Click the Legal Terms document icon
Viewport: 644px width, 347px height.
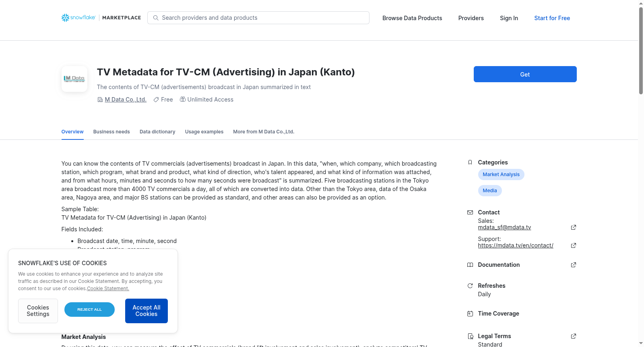click(x=470, y=336)
